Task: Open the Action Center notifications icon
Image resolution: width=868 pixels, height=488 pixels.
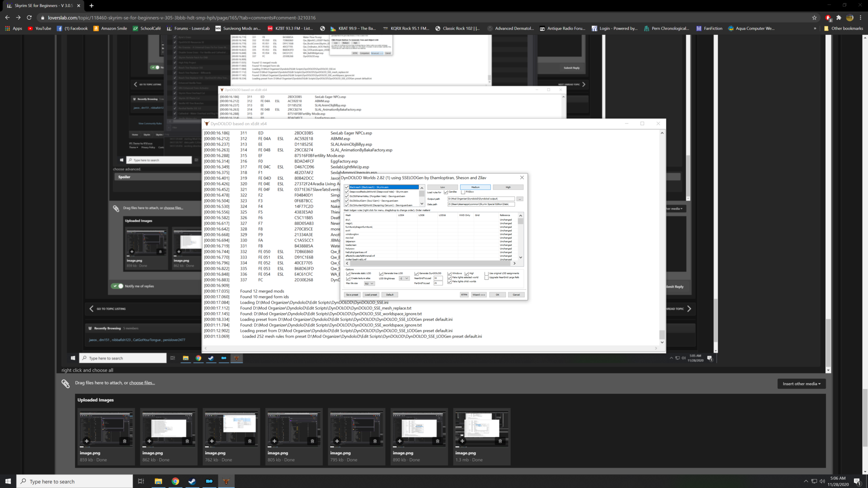Action: click(x=857, y=481)
